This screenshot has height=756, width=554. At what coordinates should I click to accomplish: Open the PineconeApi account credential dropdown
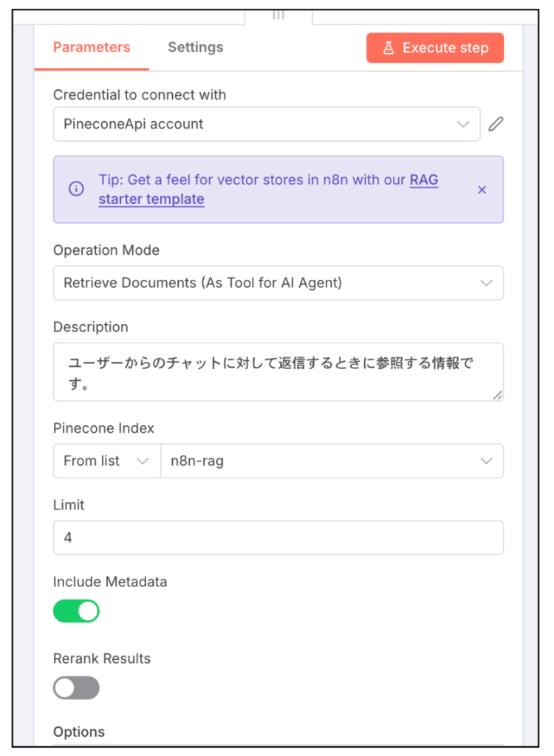click(x=266, y=124)
